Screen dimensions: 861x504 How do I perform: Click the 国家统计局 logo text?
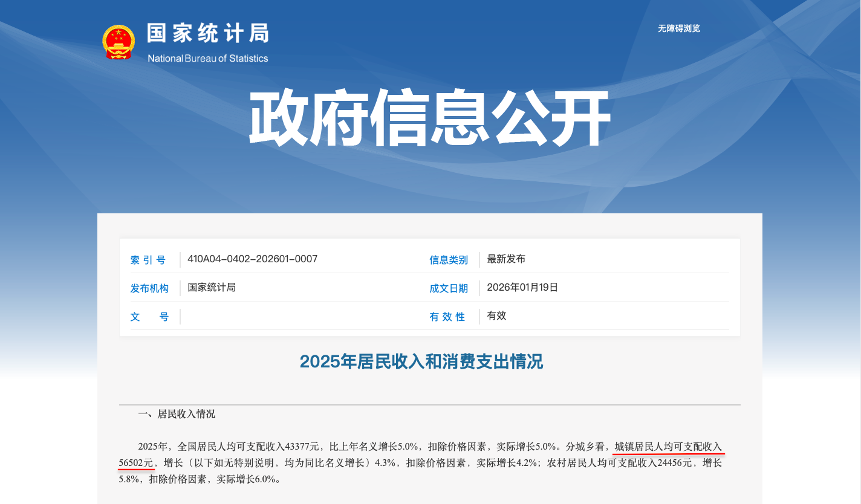pyautogui.click(x=208, y=35)
